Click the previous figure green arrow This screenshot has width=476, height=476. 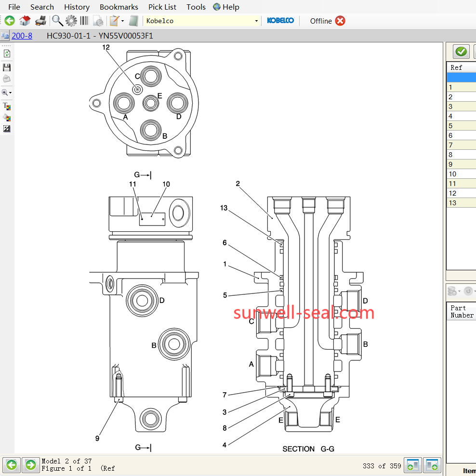(12, 465)
